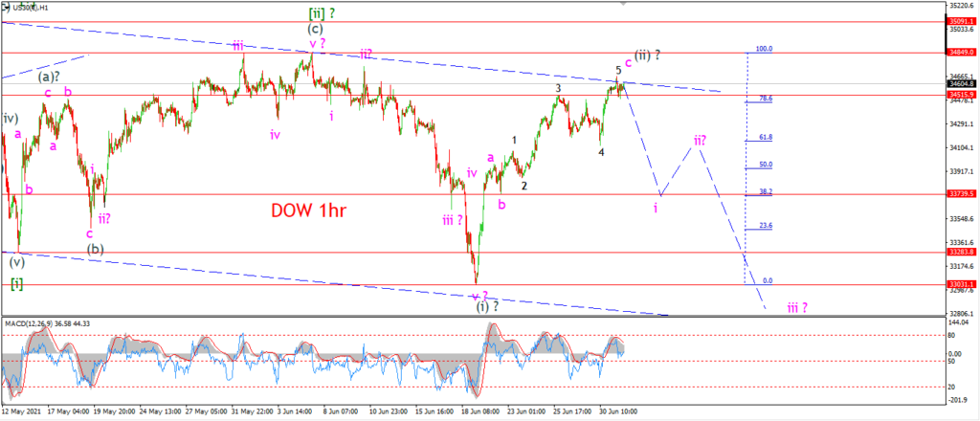Select the DOW 1hr red text label
The image size is (980, 421).
[x=309, y=210]
